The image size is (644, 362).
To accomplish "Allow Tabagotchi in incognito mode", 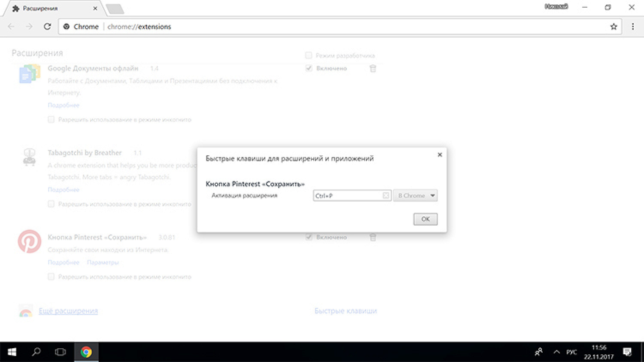I will pyautogui.click(x=51, y=204).
